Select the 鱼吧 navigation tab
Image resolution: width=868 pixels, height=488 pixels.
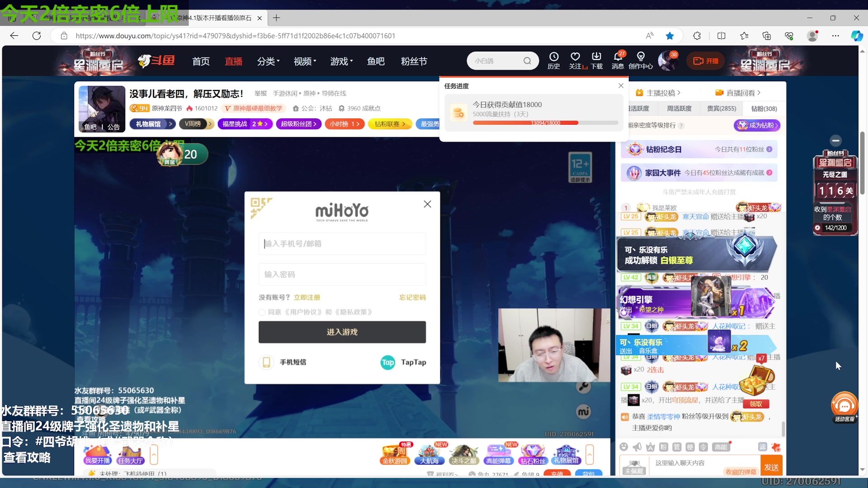tap(376, 61)
